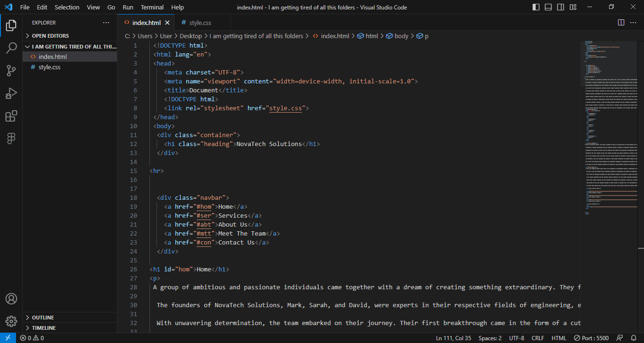Open Customize Layout in the title bar
The height and width of the screenshot is (343, 644).
573,7
